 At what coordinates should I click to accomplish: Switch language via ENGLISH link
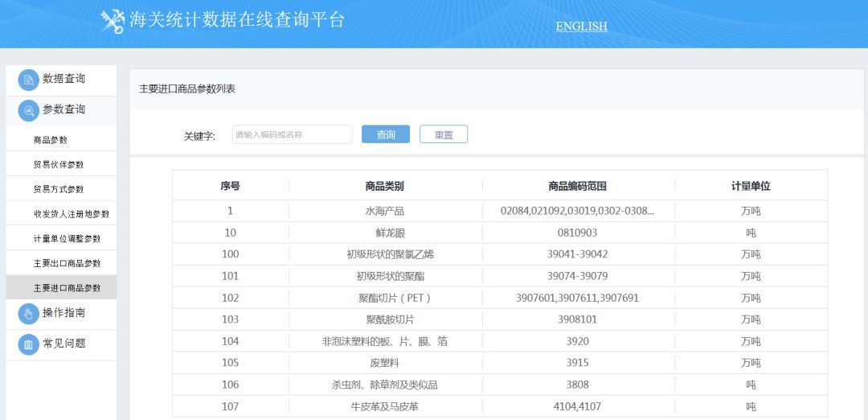[x=581, y=26]
